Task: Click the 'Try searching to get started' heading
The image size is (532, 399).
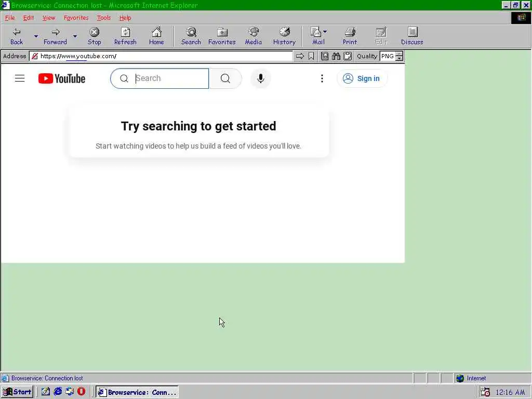Action: click(198, 126)
